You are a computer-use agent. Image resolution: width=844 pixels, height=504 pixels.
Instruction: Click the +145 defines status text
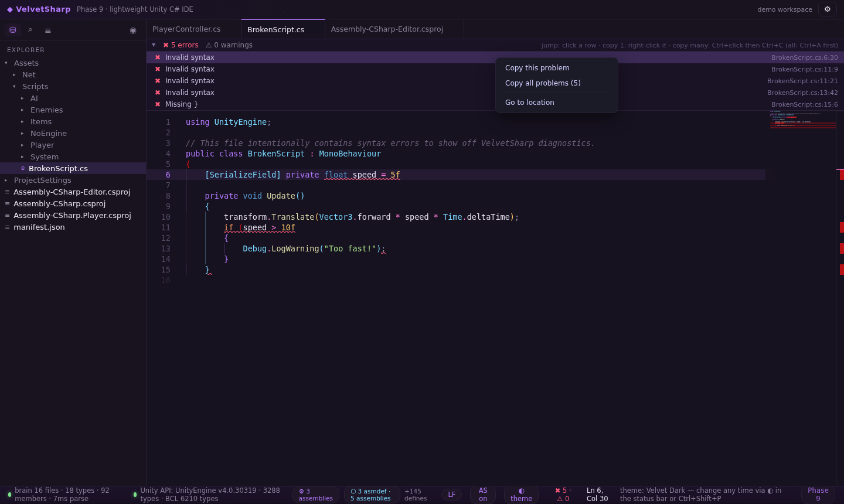coord(416,495)
